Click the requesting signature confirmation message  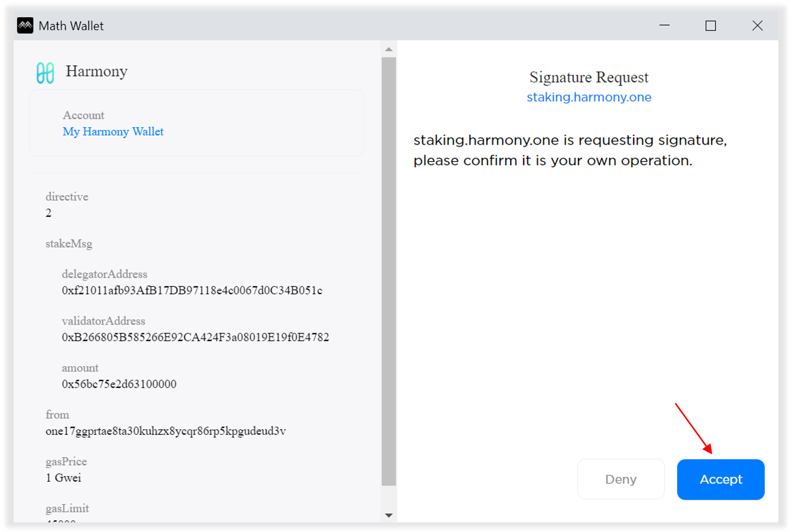coord(570,150)
